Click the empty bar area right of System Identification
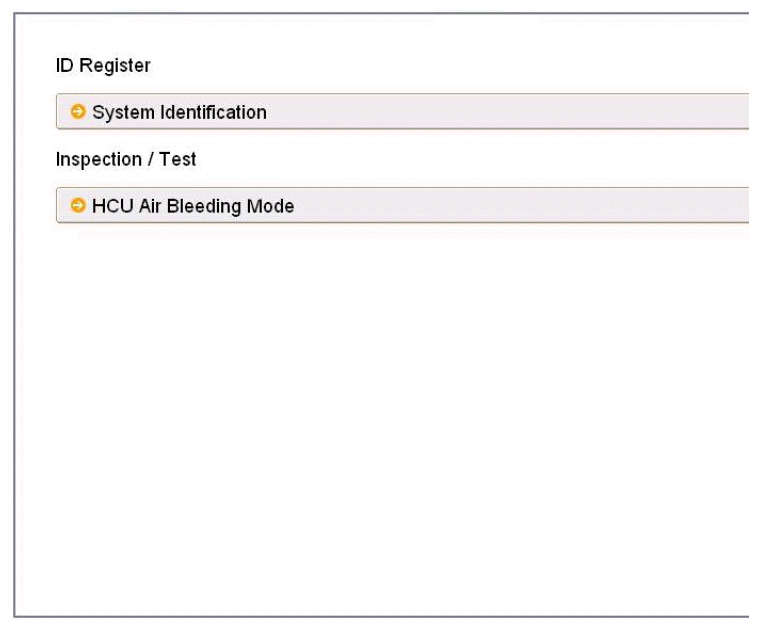 [x=508, y=112]
